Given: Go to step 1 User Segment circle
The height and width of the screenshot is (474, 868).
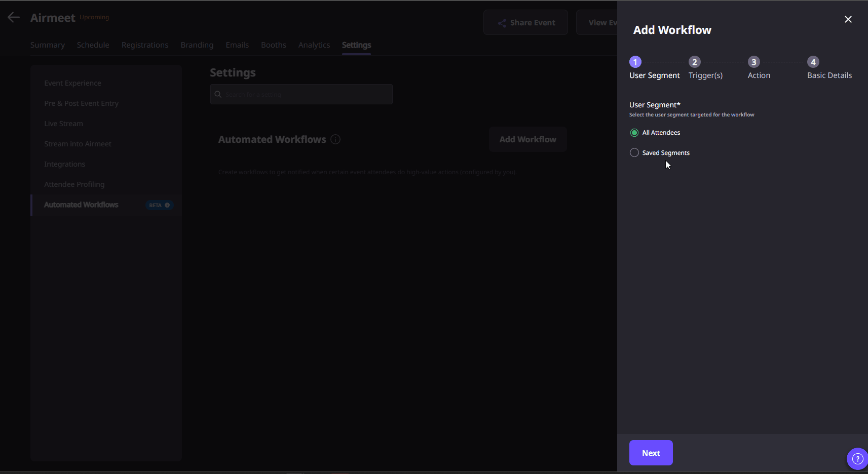Looking at the screenshot, I should pos(635,62).
